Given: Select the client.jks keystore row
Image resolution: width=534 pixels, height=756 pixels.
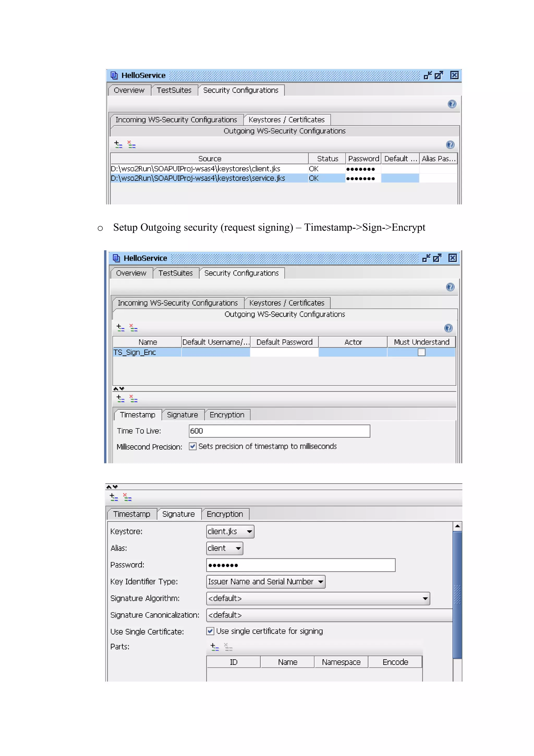Looking at the screenshot, I should [x=284, y=169].
